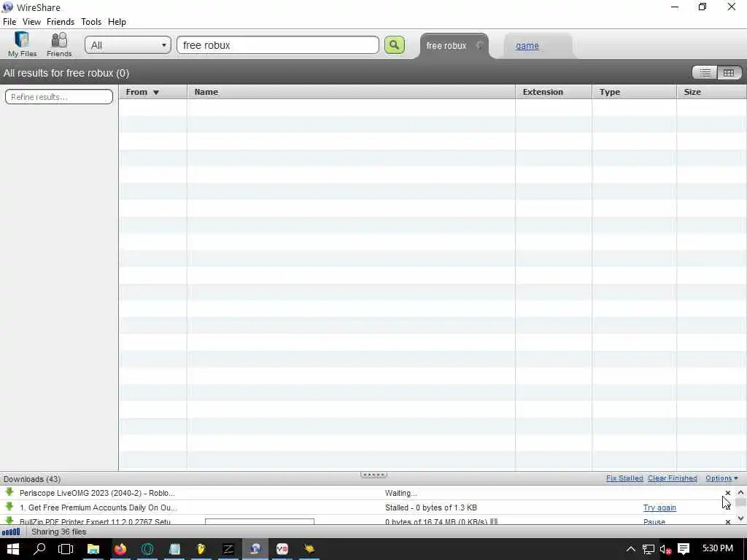Screen dimensions: 747x560
Task: Click Try again for stalled download
Action: click(x=659, y=507)
